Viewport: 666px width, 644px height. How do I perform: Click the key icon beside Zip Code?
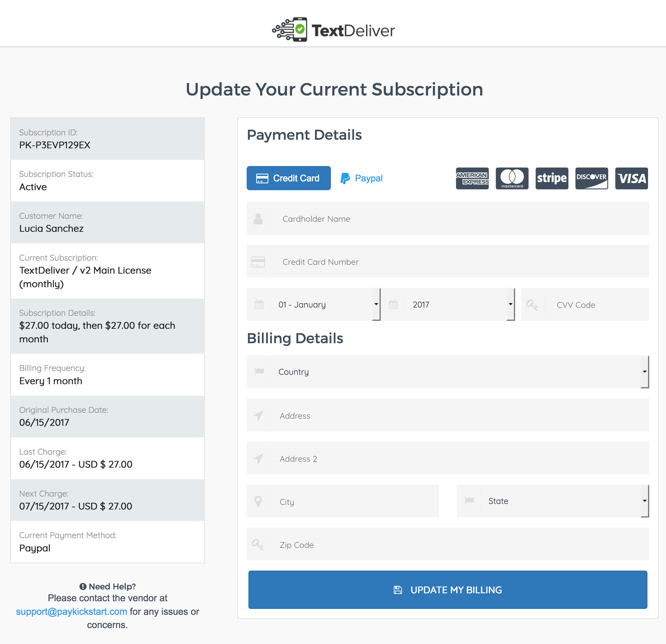pos(258,544)
